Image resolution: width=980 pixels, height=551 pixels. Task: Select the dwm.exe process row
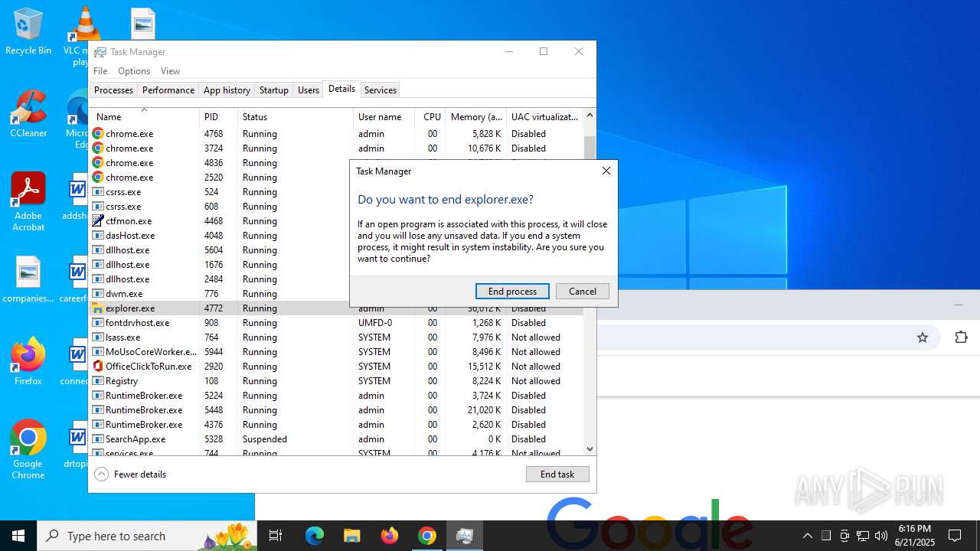(x=220, y=294)
